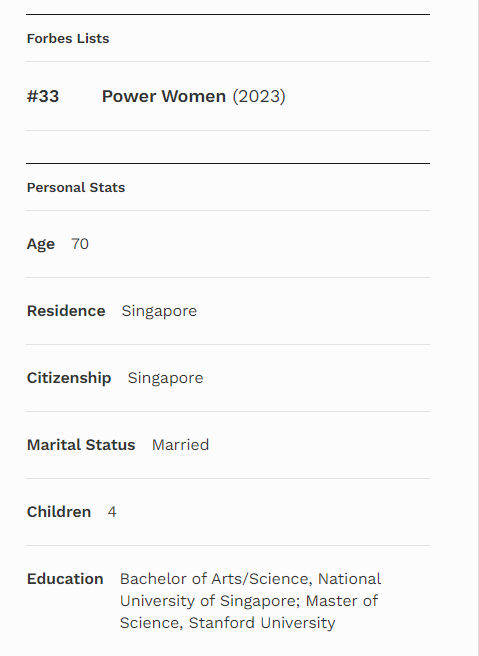
Task: Click the Citizenship label
Action: click(69, 378)
